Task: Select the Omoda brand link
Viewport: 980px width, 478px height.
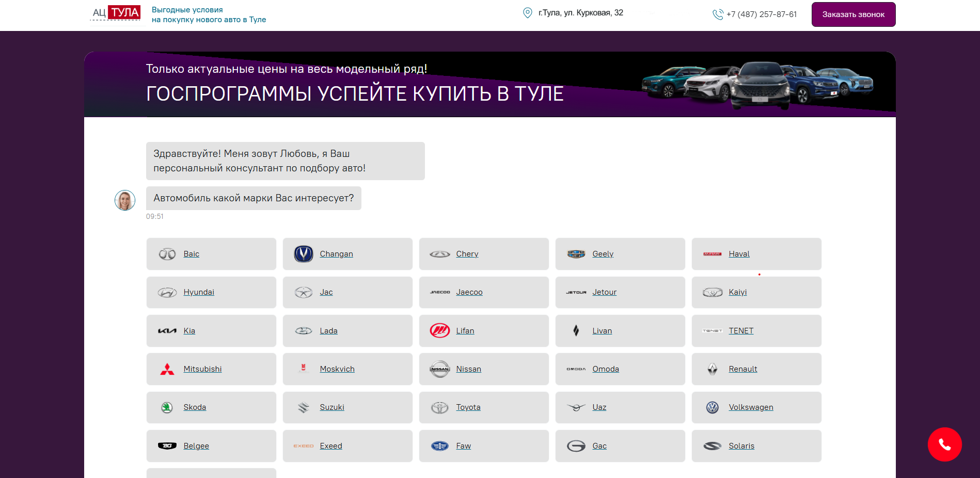Action: pos(606,369)
